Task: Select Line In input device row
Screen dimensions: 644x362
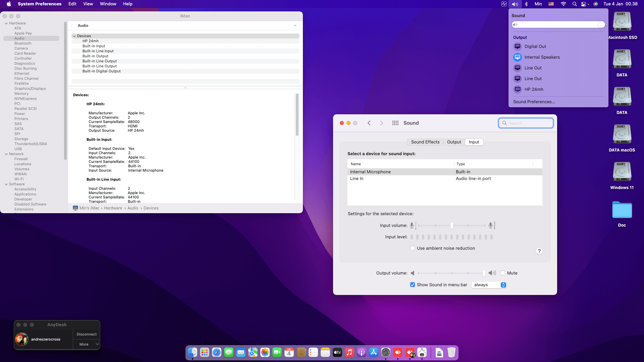Action: pos(445,179)
